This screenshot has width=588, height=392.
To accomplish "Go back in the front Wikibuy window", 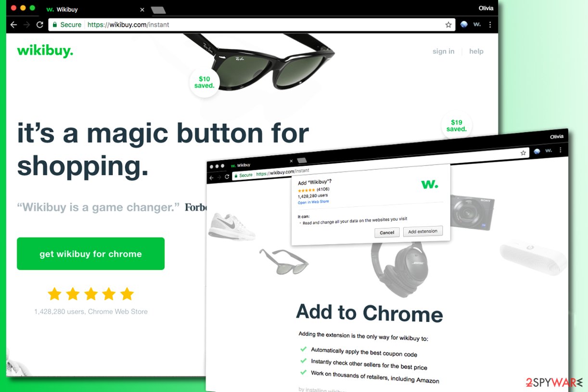I will pyautogui.click(x=211, y=177).
